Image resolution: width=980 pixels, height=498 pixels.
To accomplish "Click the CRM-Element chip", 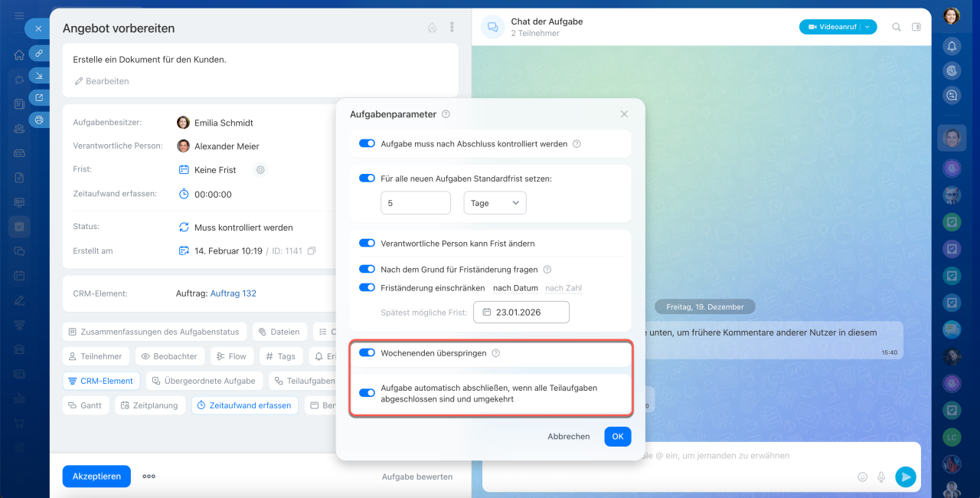I will 100,381.
